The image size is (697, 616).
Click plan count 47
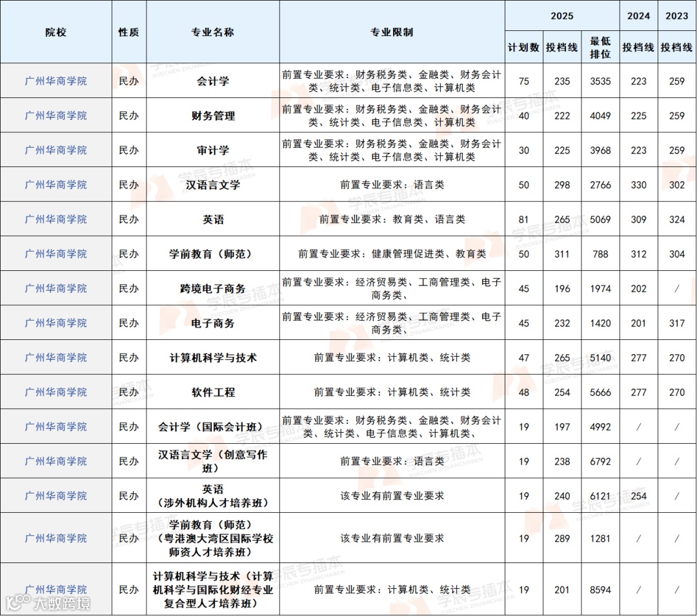click(x=523, y=357)
